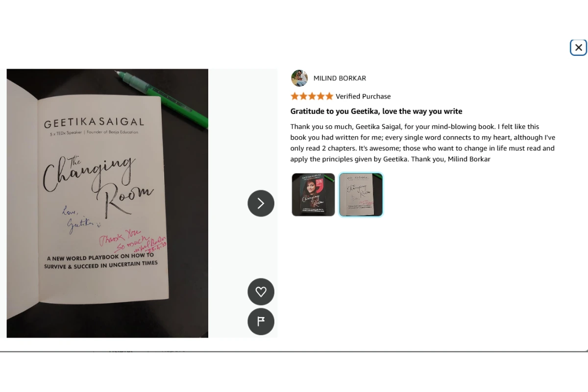The width and height of the screenshot is (588, 392).
Task: Close the review image popup
Action: [x=578, y=48]
